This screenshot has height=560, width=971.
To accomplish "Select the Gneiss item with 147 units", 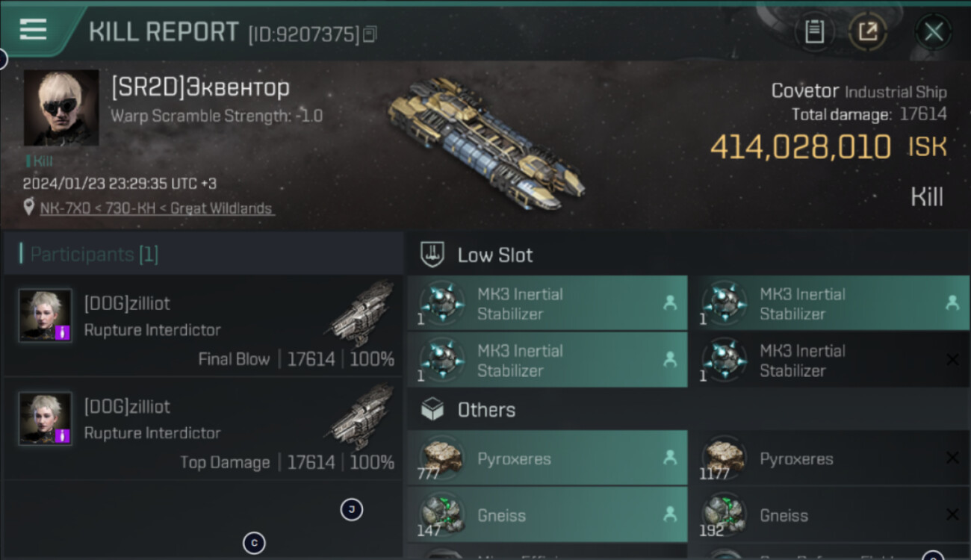I will pyautogui.click(x=547, y=515).
